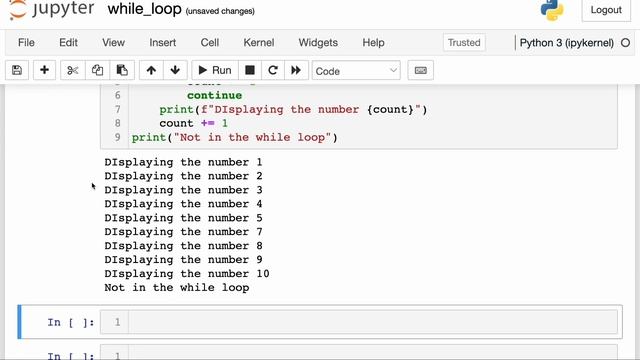Move selected cell down arrow

(175, 70)
